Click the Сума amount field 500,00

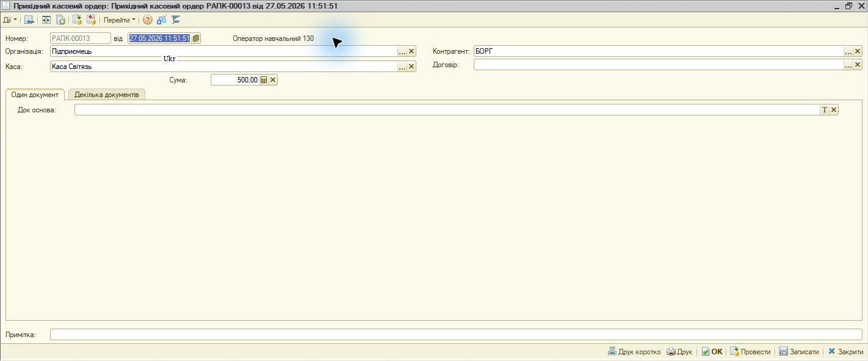[235, 79]
